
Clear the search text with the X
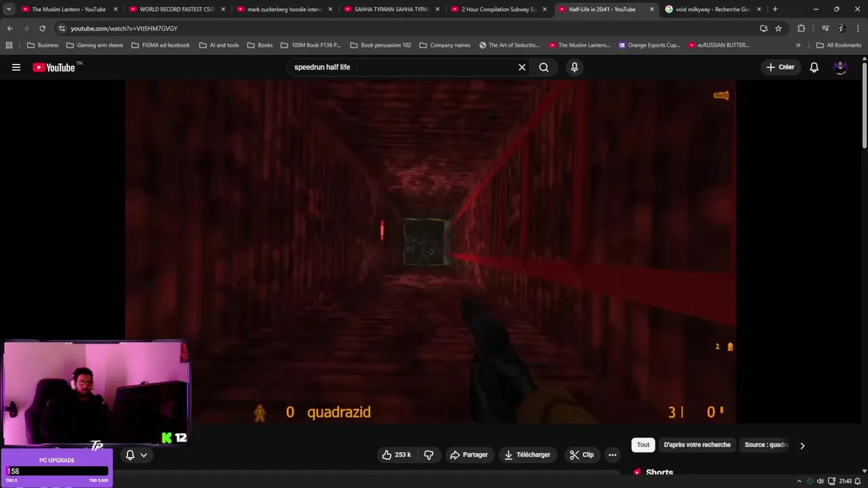(522, 67)
